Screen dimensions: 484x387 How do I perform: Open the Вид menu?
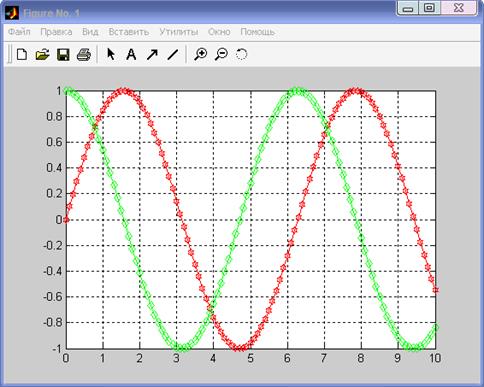click(x=90, y=32)
